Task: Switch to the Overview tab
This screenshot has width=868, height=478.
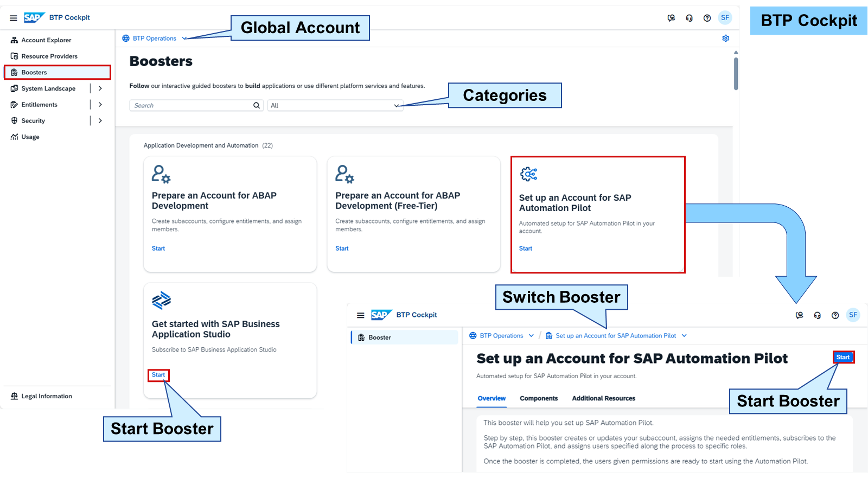Action: click(492, 399)
